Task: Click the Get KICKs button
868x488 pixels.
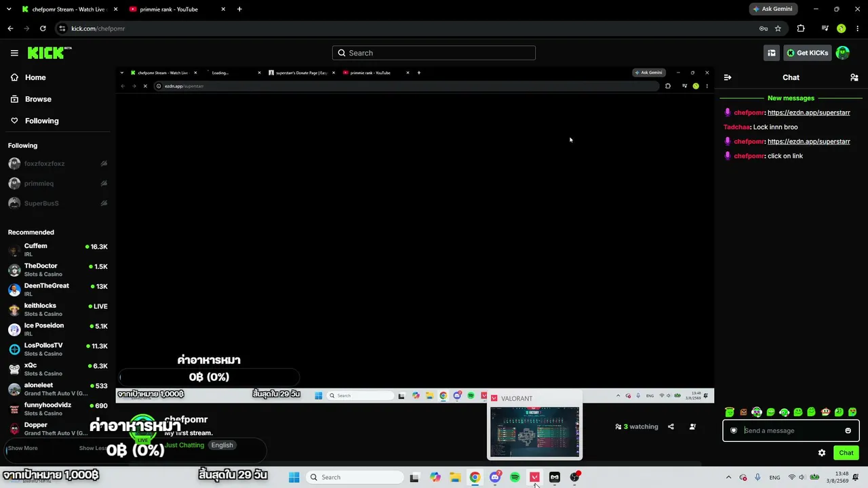Action: pos(807,53)
